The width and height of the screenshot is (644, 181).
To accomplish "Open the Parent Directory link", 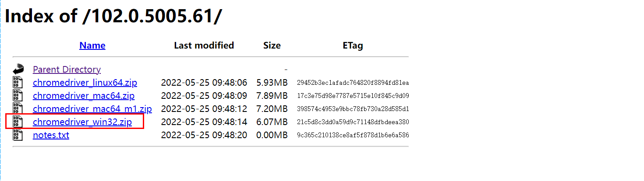I will click(67, 70).
